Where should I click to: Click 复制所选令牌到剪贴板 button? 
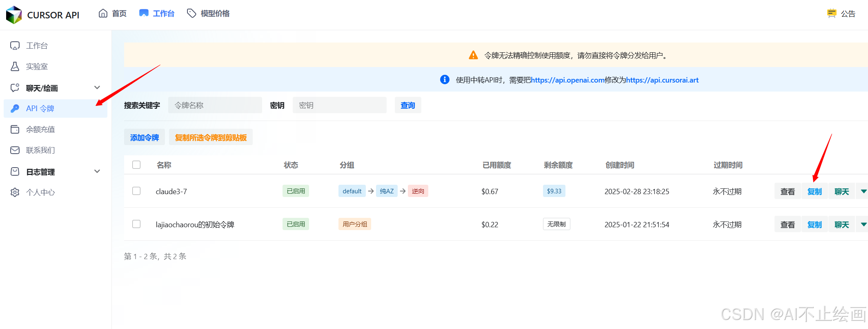211,137
